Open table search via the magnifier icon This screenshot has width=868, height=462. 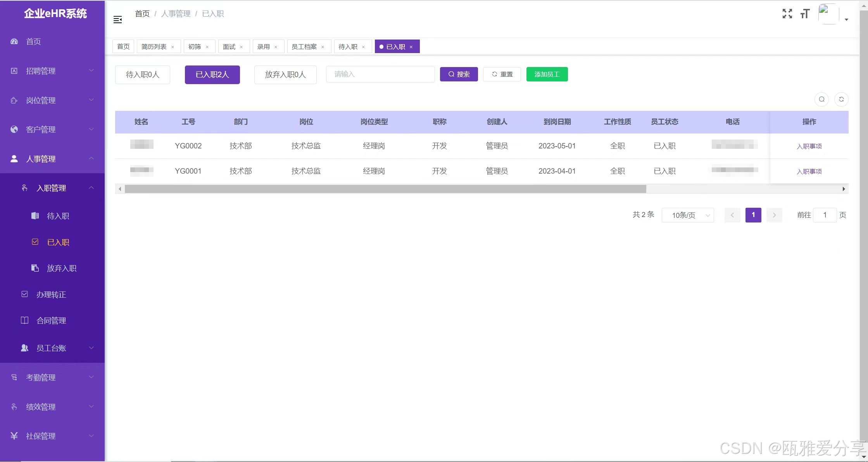[821, 99]
